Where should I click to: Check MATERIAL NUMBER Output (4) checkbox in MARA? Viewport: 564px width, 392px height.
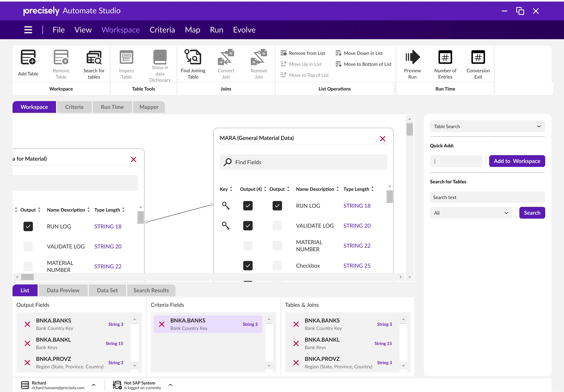coord(248,246)
